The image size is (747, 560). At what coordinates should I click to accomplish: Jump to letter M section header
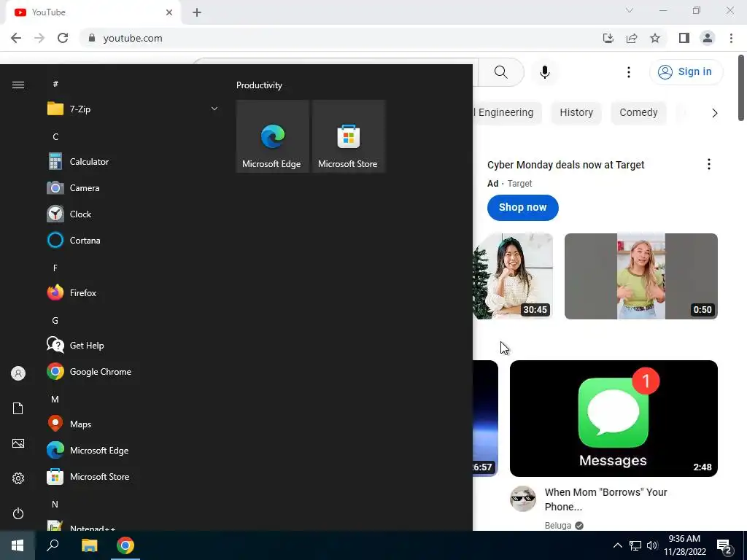55,399
